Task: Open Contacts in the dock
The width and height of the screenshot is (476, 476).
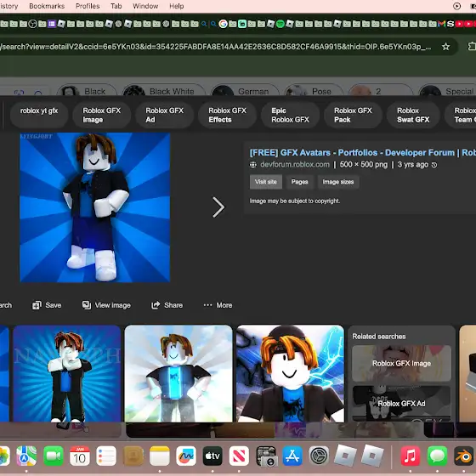Action: (x=133, y=456)
